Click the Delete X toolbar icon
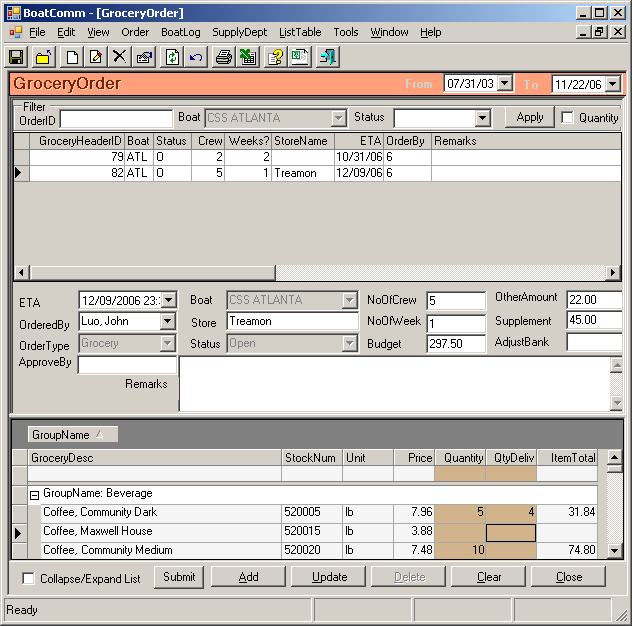 click(x=119, y=57)
